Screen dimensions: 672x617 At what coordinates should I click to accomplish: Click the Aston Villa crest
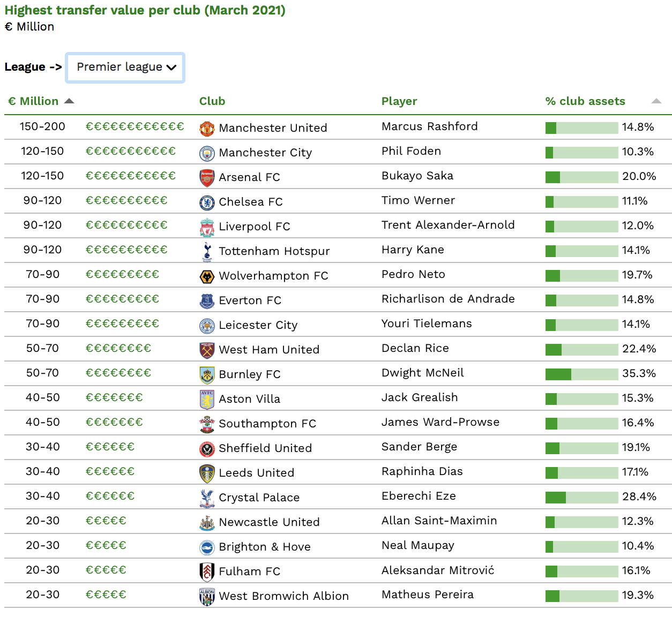207,400
